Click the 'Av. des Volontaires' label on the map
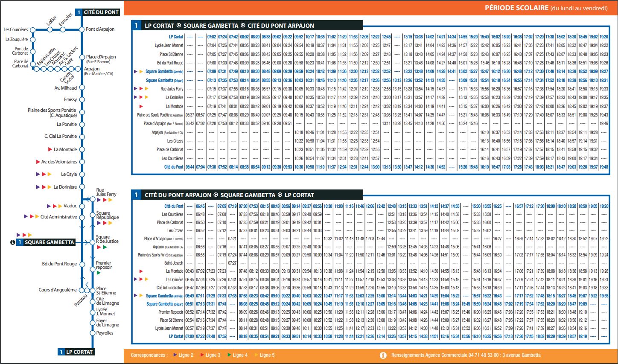The height and width of the screenshot is (364, 618). point(59,162)
